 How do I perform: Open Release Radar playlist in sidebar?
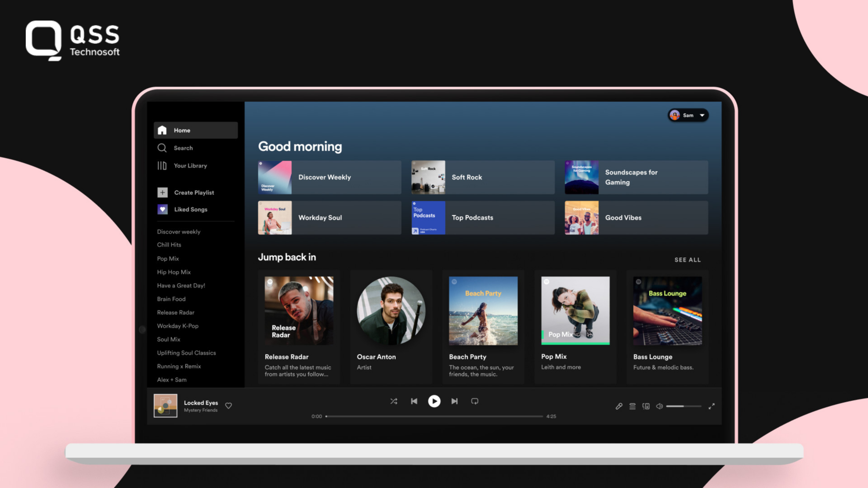point(176,312)
